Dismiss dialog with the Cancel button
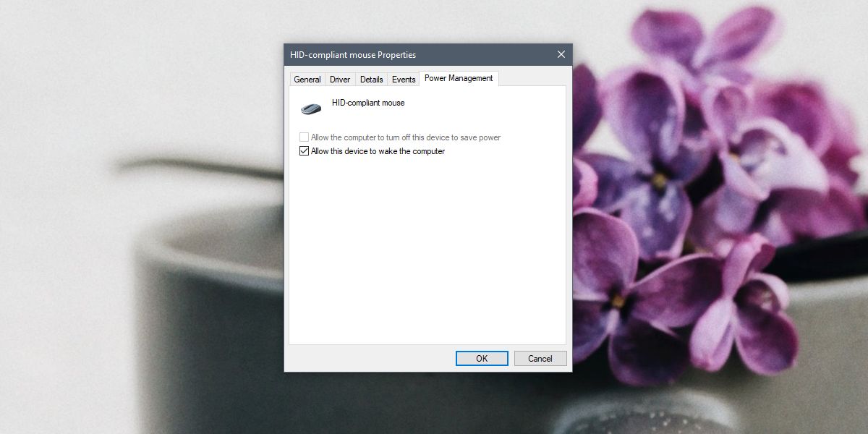868x434 pixels. (x=540, y=358)
